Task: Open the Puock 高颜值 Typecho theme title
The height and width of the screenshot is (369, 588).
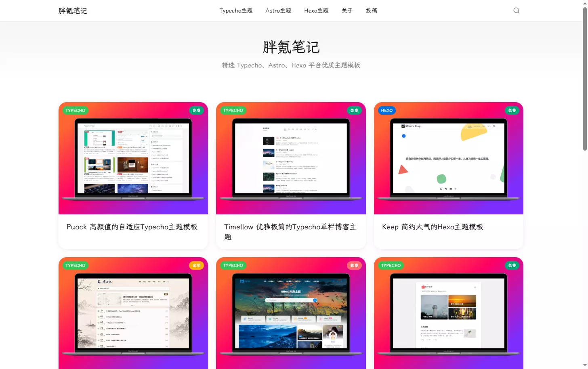Action: coord(132,227)
